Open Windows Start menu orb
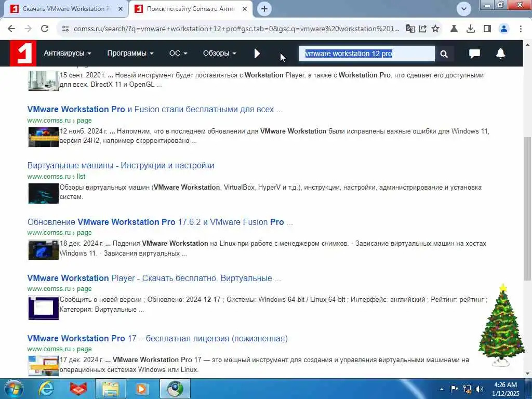This screenshot has height=399, width=532. [14, 389]
